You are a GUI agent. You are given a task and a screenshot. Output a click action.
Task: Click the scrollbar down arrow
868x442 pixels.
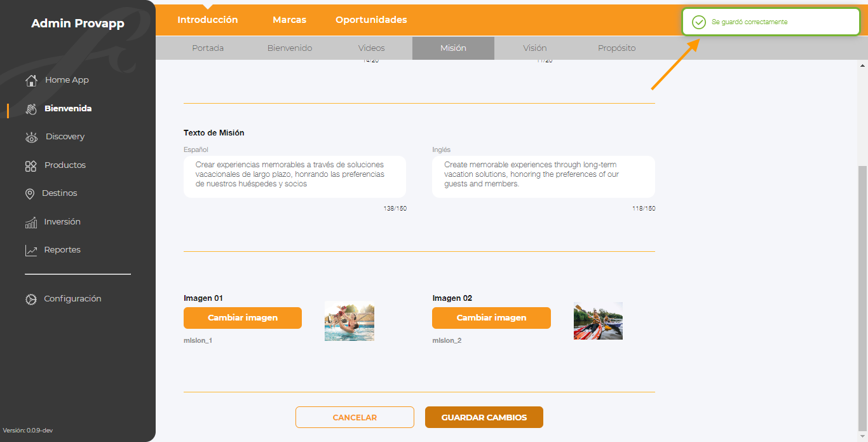(x=863, y=437)
